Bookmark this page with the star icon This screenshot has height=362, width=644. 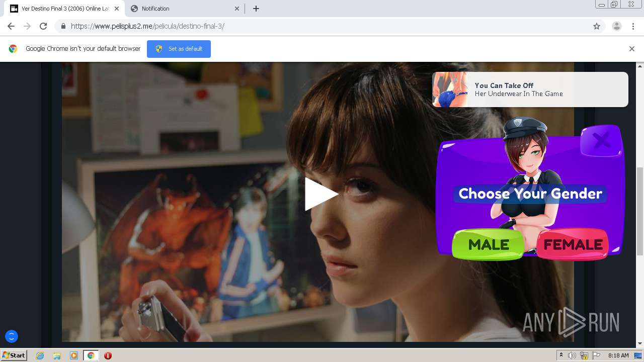coord(597,26)
